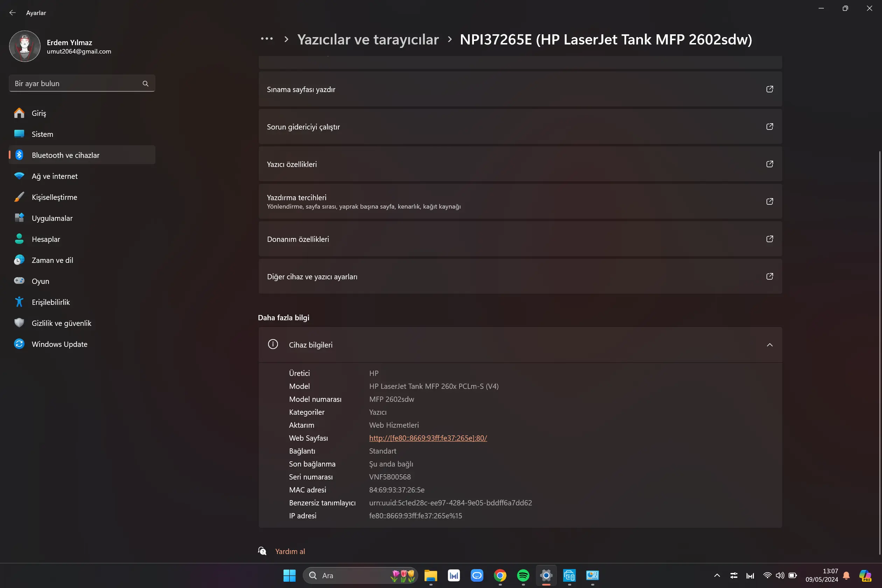
Task: Focus the Bir ayar bulun search field
Action: click(82, 83)
